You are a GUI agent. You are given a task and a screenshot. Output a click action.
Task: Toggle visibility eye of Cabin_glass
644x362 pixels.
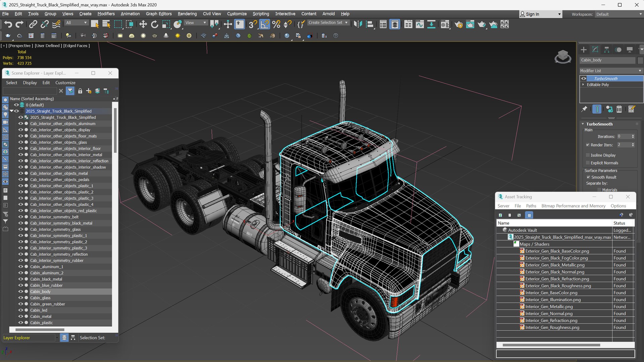click(20, 298)
